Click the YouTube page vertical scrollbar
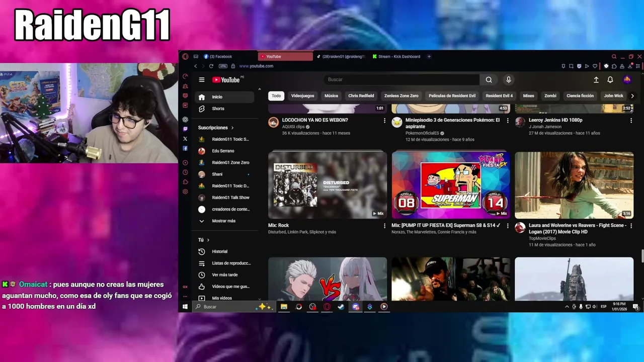The height and width of the screenshot is (362, 644). tap(642, 256)
